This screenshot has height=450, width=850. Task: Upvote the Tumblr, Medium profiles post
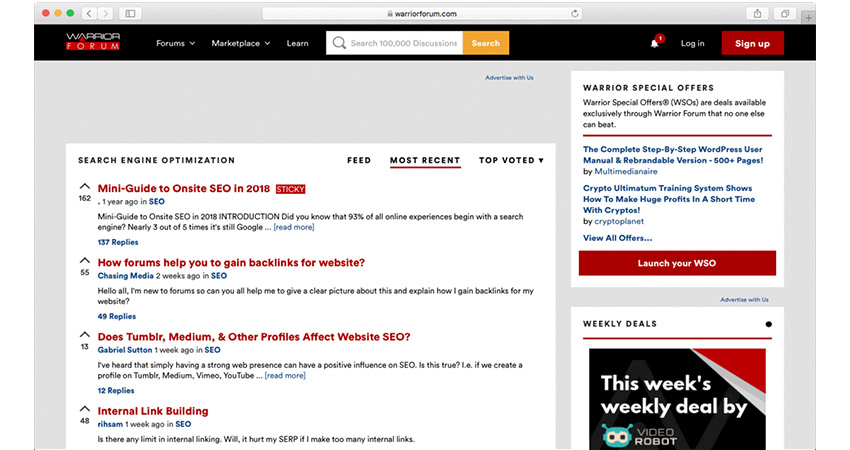(x=85, y=335)
